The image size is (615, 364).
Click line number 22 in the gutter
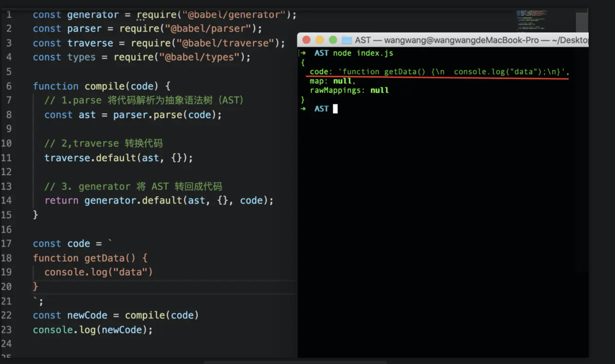click(x=7, y=315)
